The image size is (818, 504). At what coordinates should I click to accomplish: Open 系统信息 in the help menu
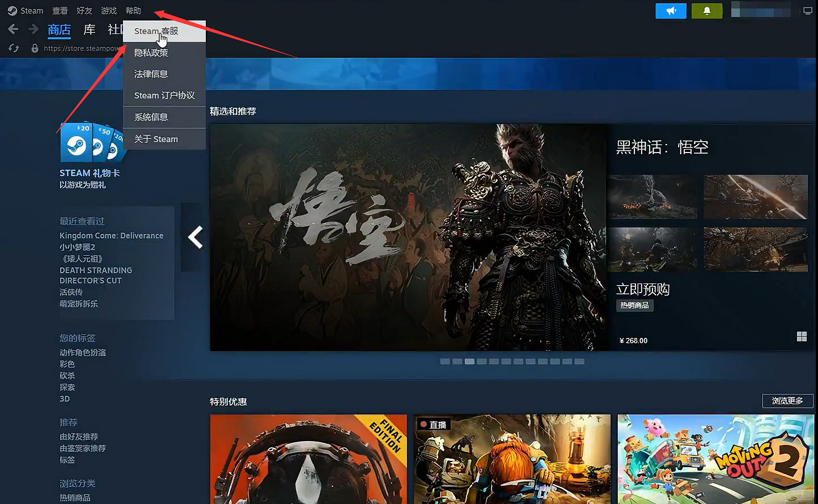pos(151,117)
